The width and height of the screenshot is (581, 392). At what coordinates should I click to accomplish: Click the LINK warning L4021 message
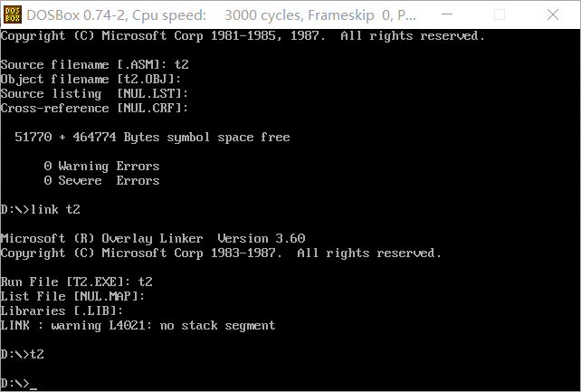click(138, 326)
